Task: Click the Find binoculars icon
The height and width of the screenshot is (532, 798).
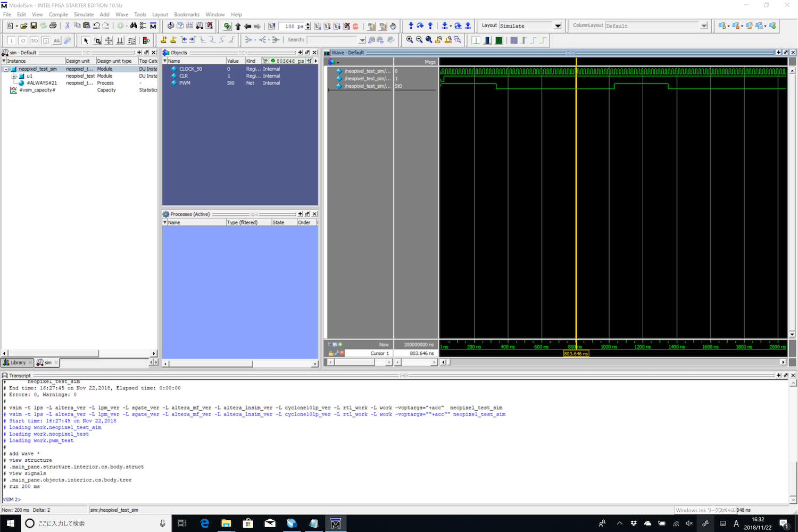Action: (134, 26)
